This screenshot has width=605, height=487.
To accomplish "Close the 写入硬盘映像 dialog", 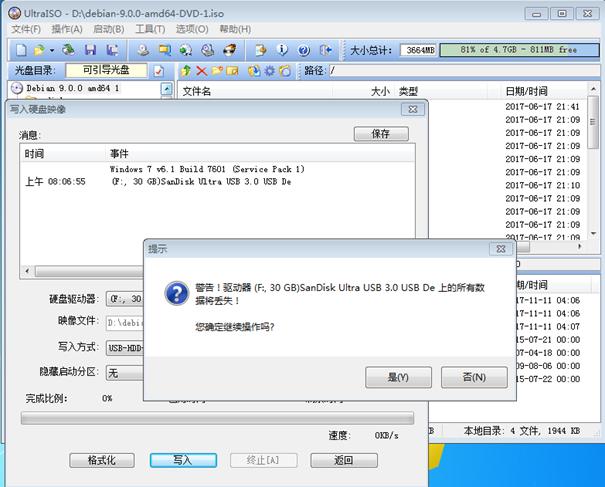I will [413, 109].
